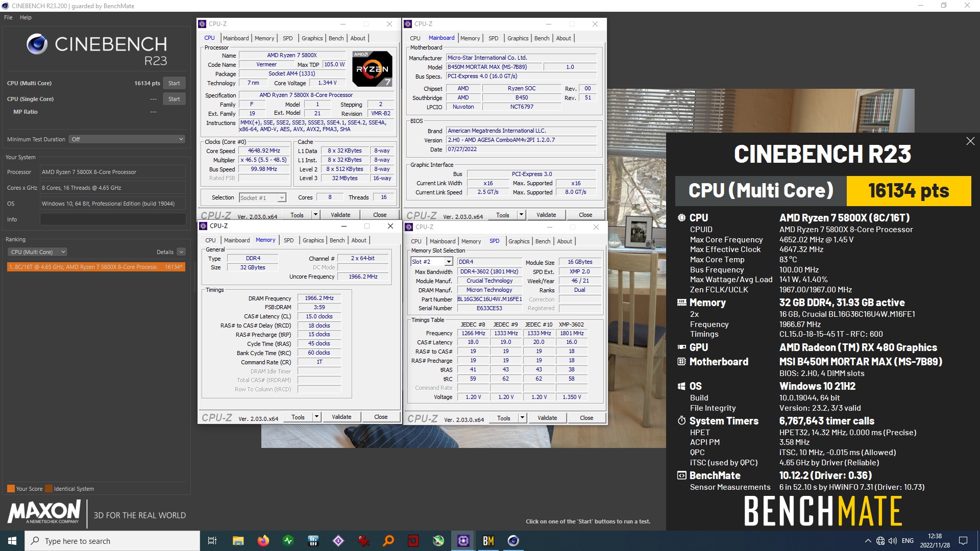Viewport: 980px width, 551px height.
Task: Switch to SPD tab in CPU-Z Memory window
Action: (x=288, y=240)
